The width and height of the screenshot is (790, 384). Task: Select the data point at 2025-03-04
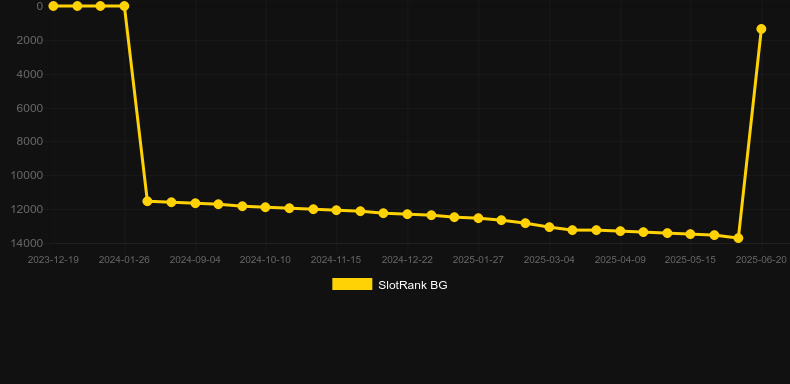[549, 227]
